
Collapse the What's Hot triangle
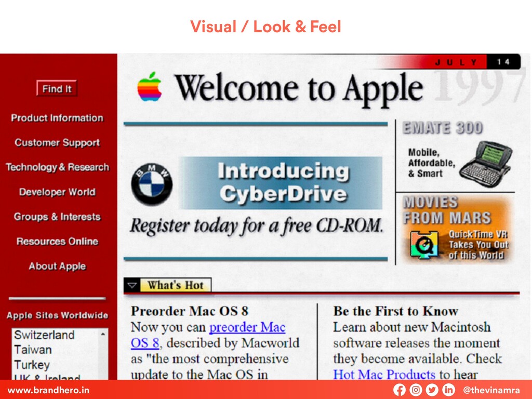point(132,285)
